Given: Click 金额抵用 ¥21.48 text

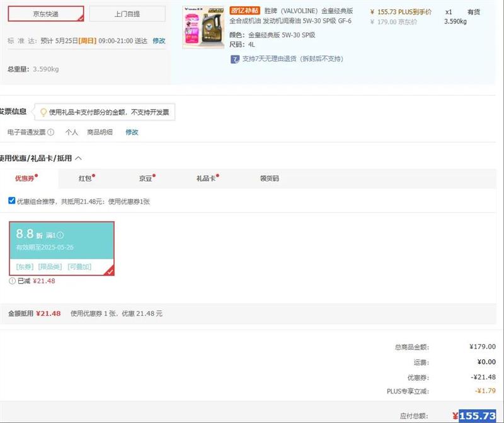Looking at the screenshot, I should pyautogui.click(x=35, y=314).
